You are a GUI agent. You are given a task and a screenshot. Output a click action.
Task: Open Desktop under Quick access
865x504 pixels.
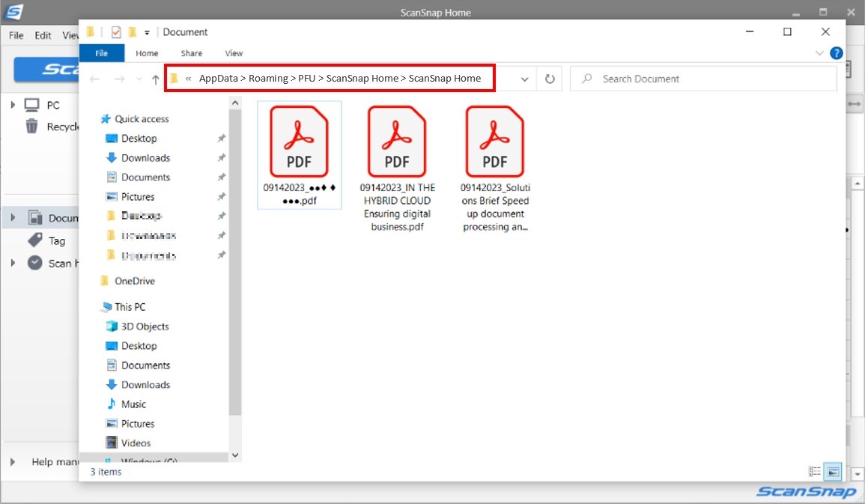139,139
